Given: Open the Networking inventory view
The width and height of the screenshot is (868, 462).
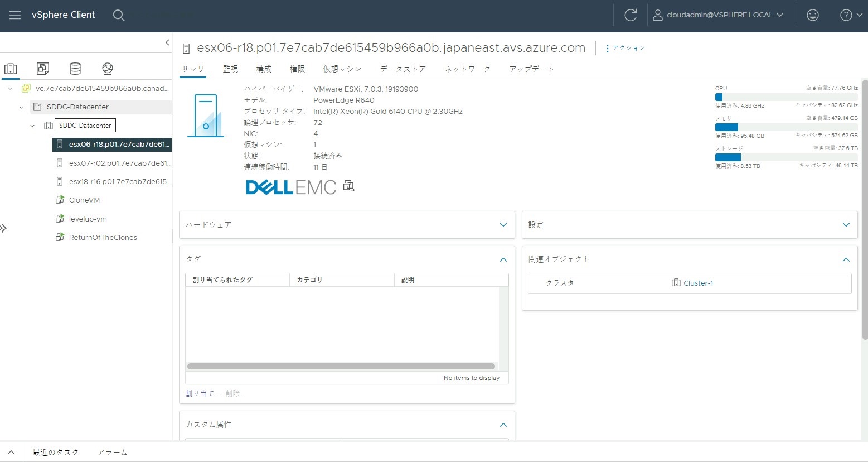Looking at the screenshot, I should pyautogui.click(x=107, y=68).
